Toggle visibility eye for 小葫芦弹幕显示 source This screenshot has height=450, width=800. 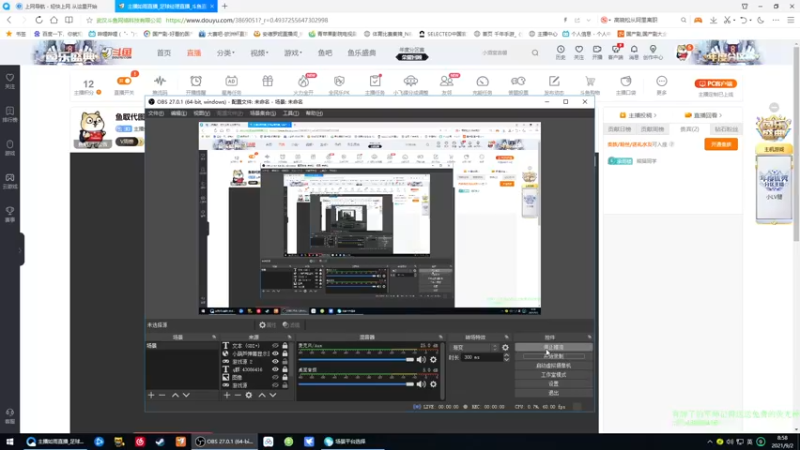(x=276, y=354)
